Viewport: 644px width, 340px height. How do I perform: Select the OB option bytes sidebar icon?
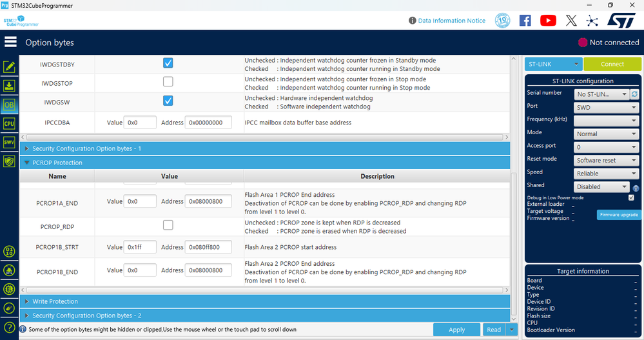[9, 105]
